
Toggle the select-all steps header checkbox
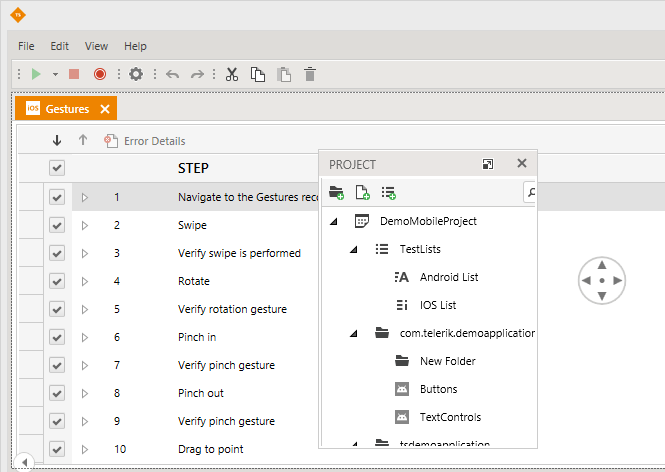tap(57, 168)
